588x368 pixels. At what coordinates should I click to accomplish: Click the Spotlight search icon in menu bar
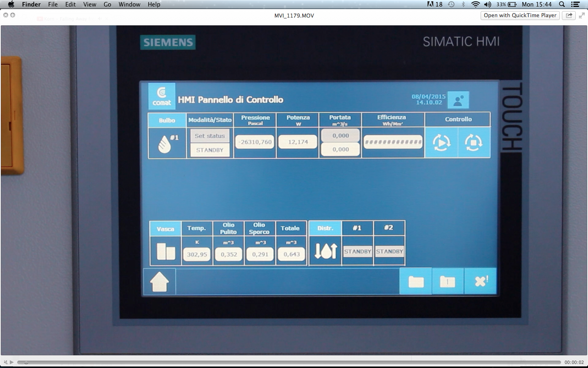click(561, 4)
